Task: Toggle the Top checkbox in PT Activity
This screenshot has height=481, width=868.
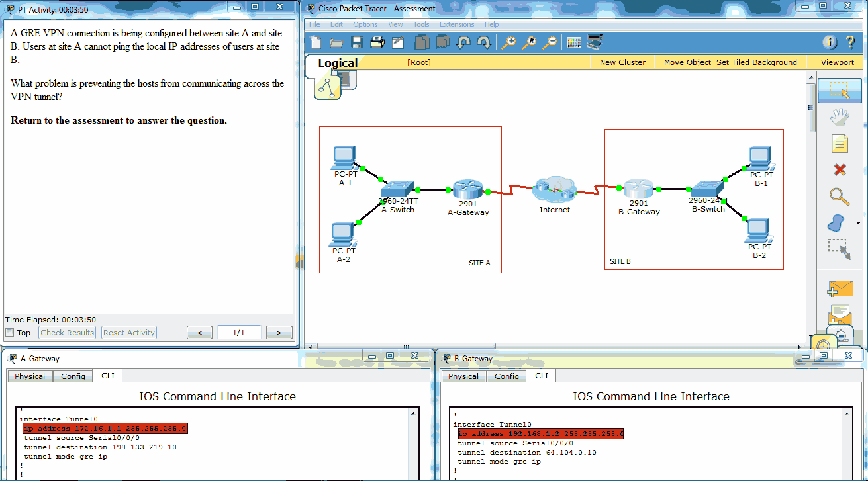Action: [x=9, y=333]
